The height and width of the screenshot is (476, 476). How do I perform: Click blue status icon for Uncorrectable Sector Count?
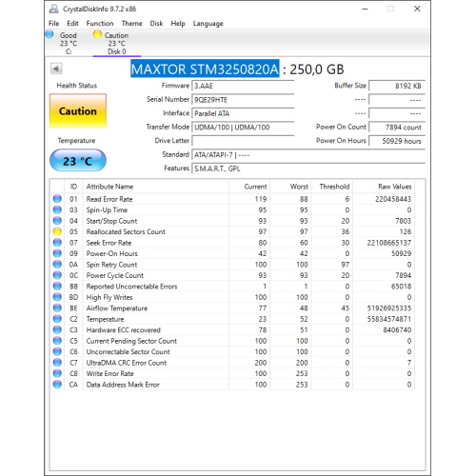(x=57, y=351)
